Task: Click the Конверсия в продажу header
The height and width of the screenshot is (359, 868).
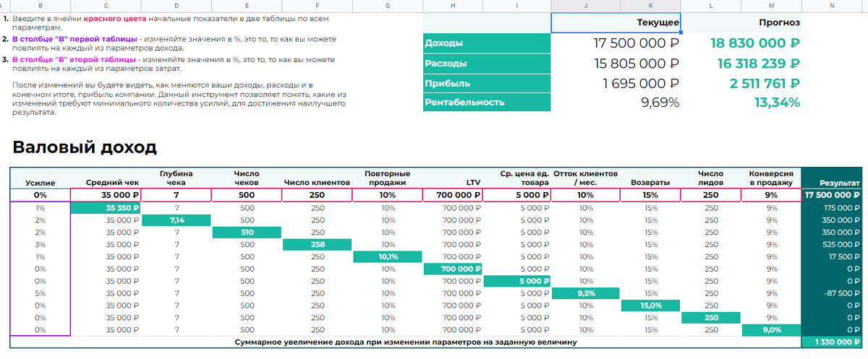Action: coord(772,178)
